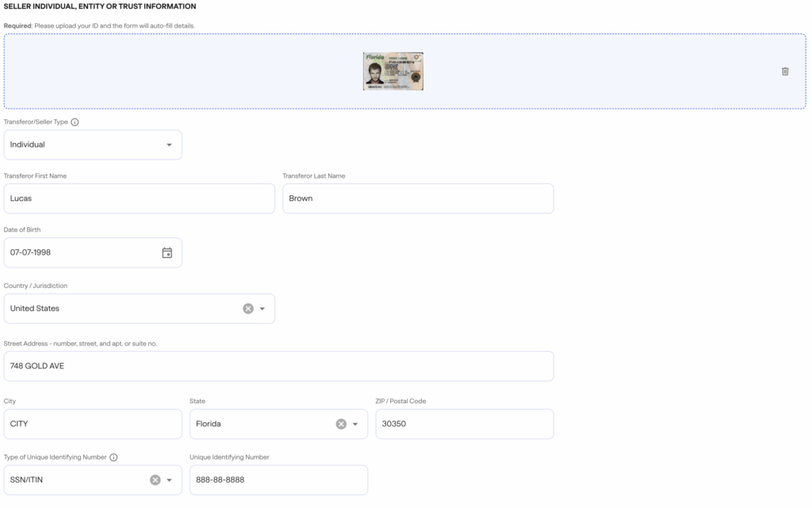The height and width of the screenshot is (508, 812).
Task: Clear the Florida state selection
Action: 341,423
